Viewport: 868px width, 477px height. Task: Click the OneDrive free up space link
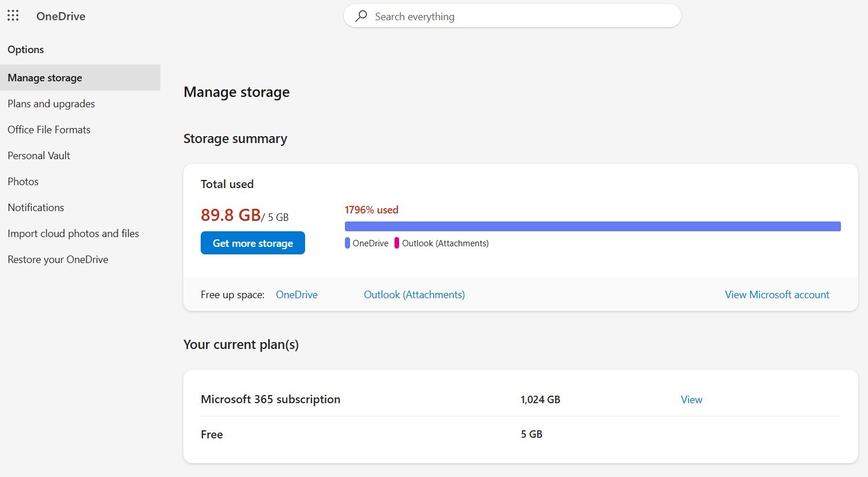296,295
